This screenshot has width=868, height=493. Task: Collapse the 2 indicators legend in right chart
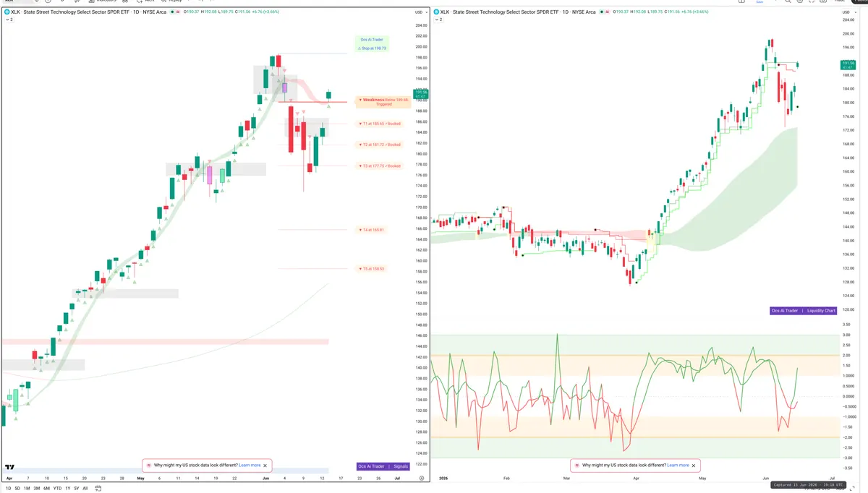pyautogui.click(x=438, y=20)
